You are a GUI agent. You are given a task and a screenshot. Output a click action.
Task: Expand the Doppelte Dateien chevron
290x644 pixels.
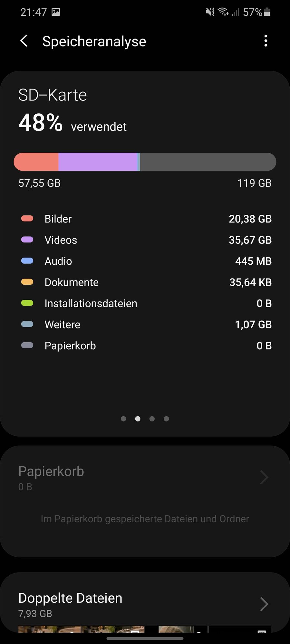pos(264,604)
